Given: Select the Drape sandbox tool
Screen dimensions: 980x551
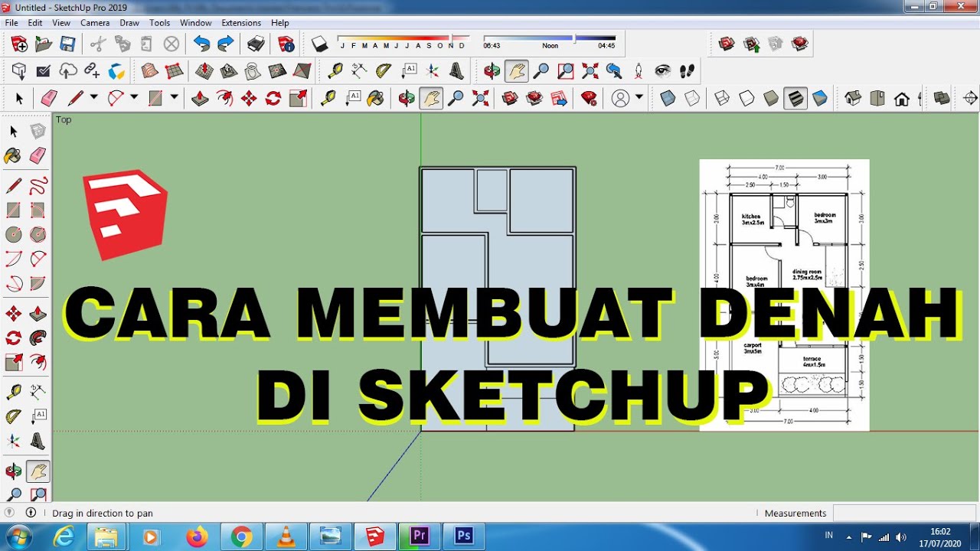Looking at the screenshot, I should point(253,71).
